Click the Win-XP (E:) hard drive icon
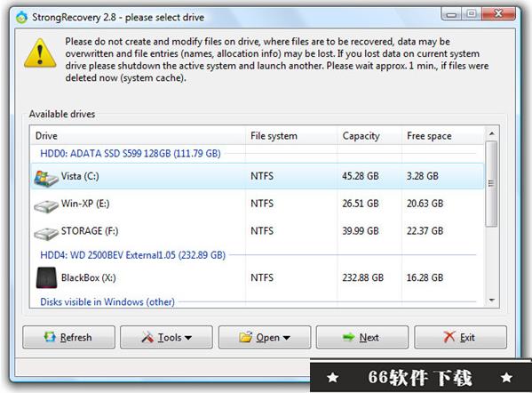This screenshot has width=532, height=393. click(46, 205)
